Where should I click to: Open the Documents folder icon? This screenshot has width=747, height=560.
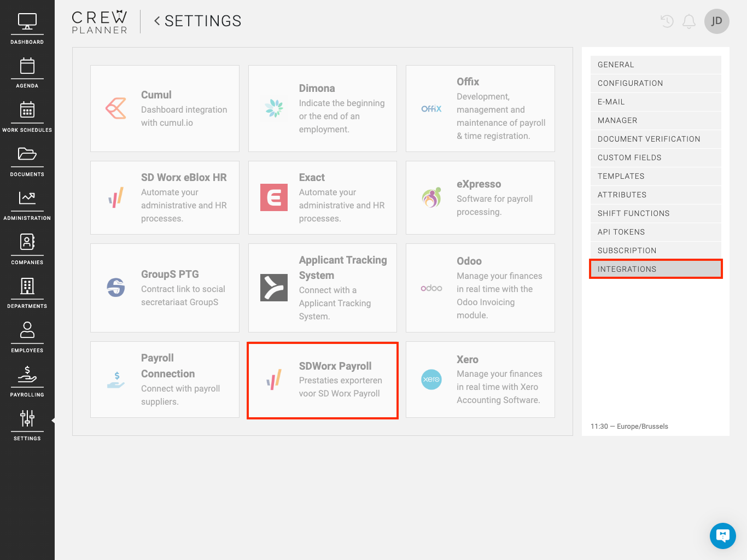point(27,161)
